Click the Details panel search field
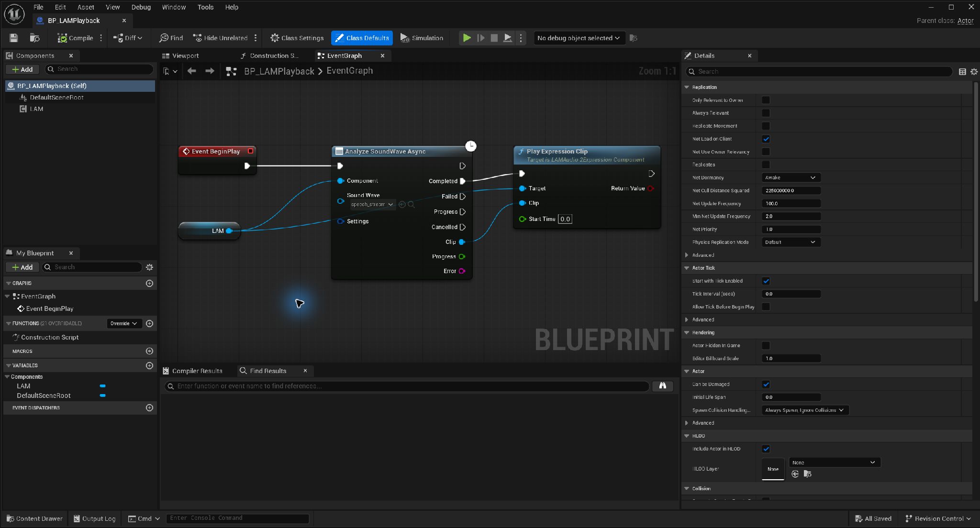Image resolution: width=980 pixels, height=528 pixels. (819, 71)
